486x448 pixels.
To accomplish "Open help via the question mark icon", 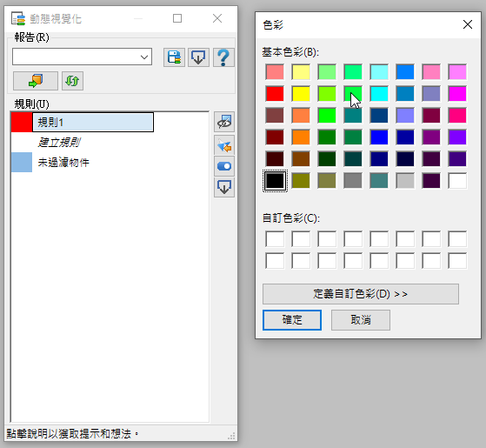I will pos(223,57).
